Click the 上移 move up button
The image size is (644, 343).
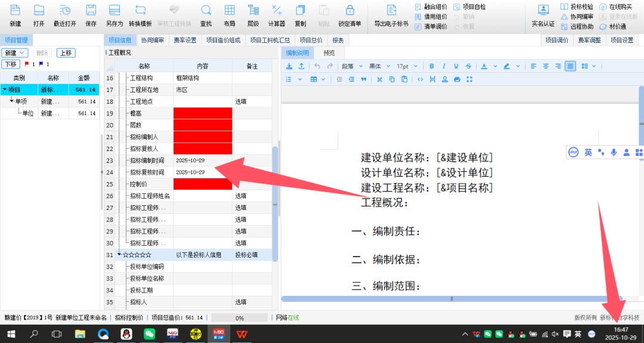(66, 53)
